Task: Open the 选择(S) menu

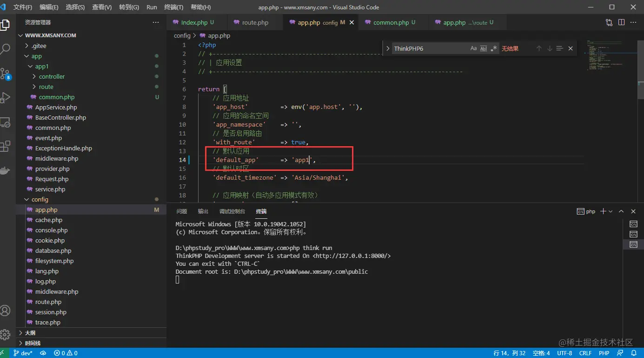Action: click(x=75, y=7)
